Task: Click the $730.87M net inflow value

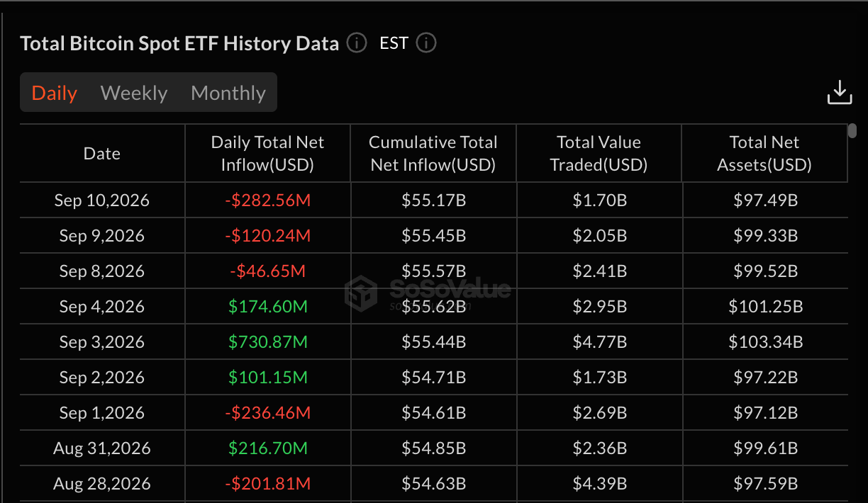Action: point(268,342)
